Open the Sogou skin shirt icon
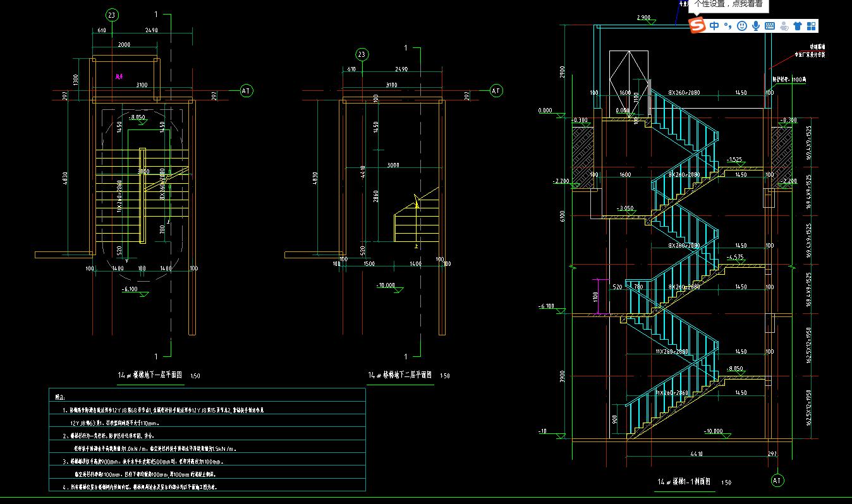The height and width of the screenshot is (504, 852). [798, 26]
